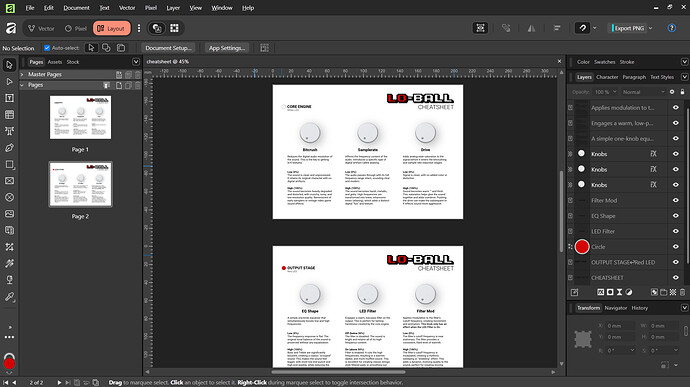Hide the OUTPUT STAGE Red LED layer
690x387 pixels.
[x=675, y=262]
